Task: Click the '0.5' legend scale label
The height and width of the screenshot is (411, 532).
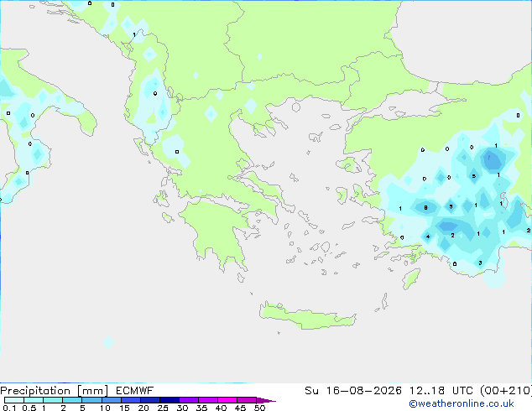Action: [29, 408]
